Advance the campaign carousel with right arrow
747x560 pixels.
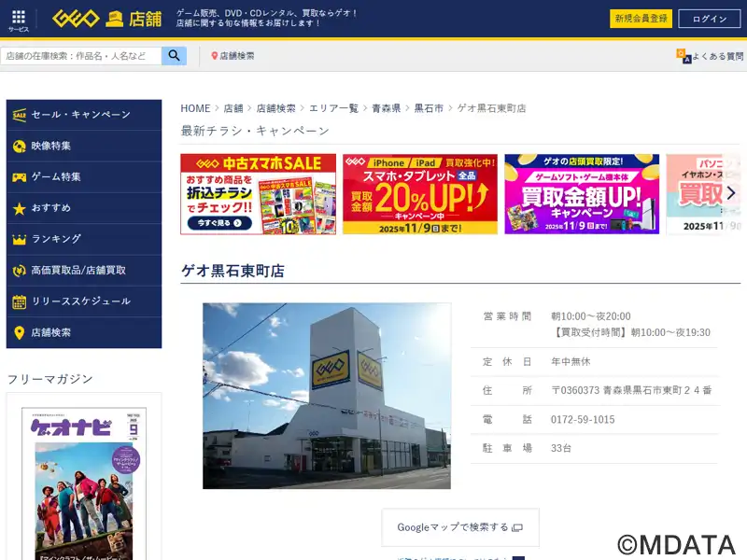pyautogui.click(x=731, y=193)
